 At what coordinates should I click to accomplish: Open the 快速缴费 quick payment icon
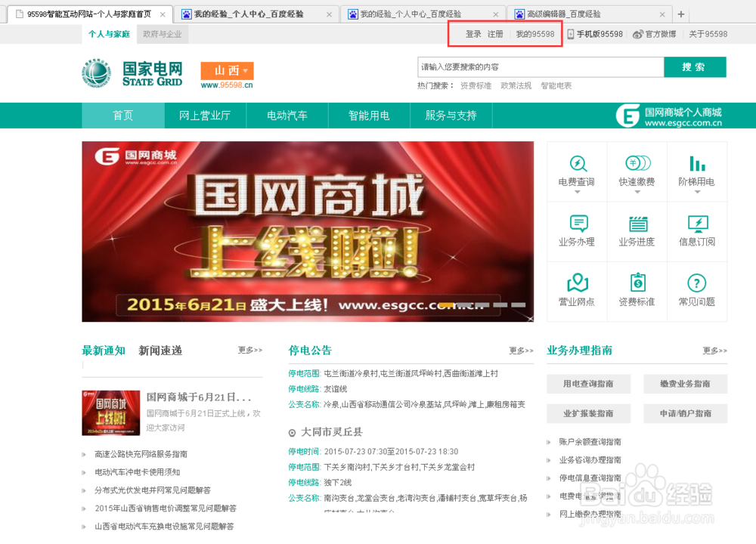(x=637, y=163)
